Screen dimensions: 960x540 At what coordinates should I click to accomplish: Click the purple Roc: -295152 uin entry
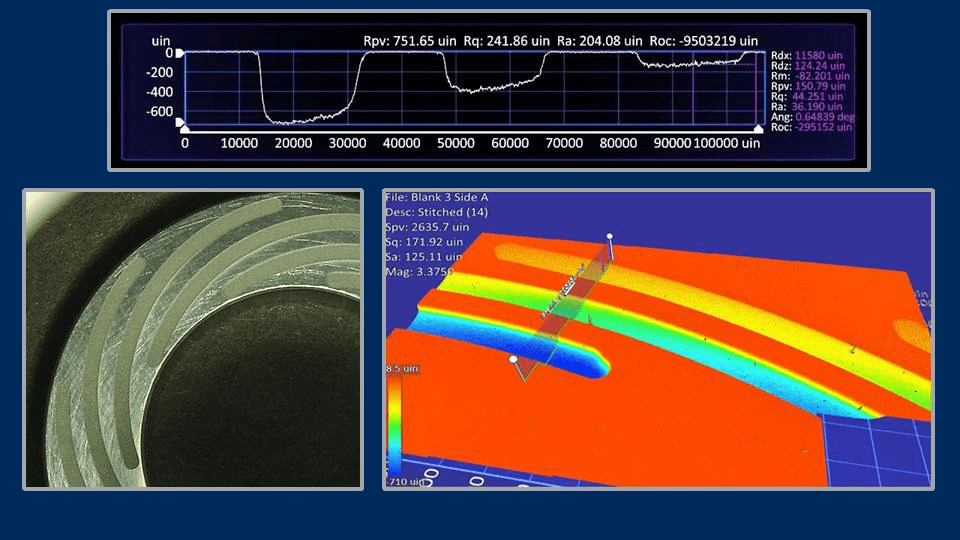coord(811,127)
